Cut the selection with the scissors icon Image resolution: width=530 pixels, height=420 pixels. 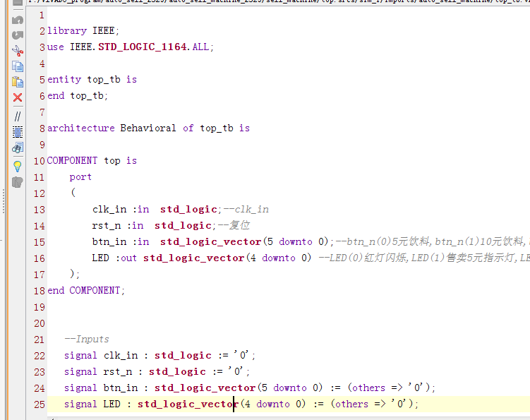(x=18, y=51)
